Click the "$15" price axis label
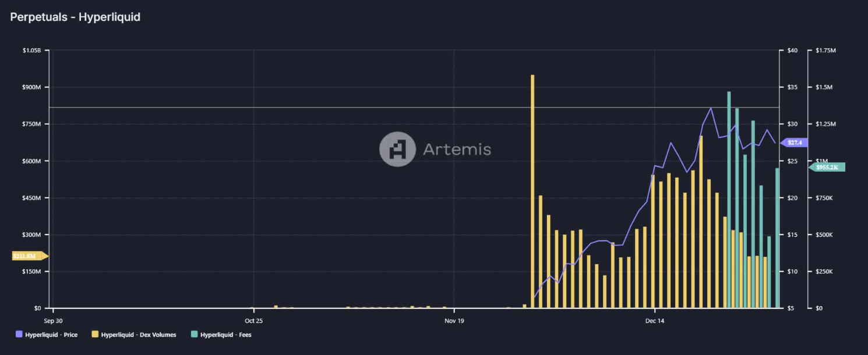Screen dimensions: 868x355 tap(792, 235)
